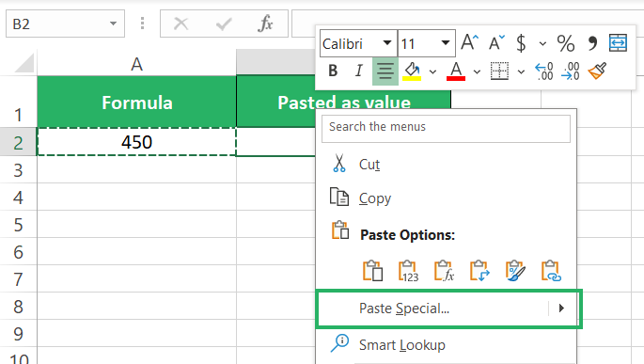The image size is (644, 364).
Task: Select row 2 header
Action: coord(18,143)
